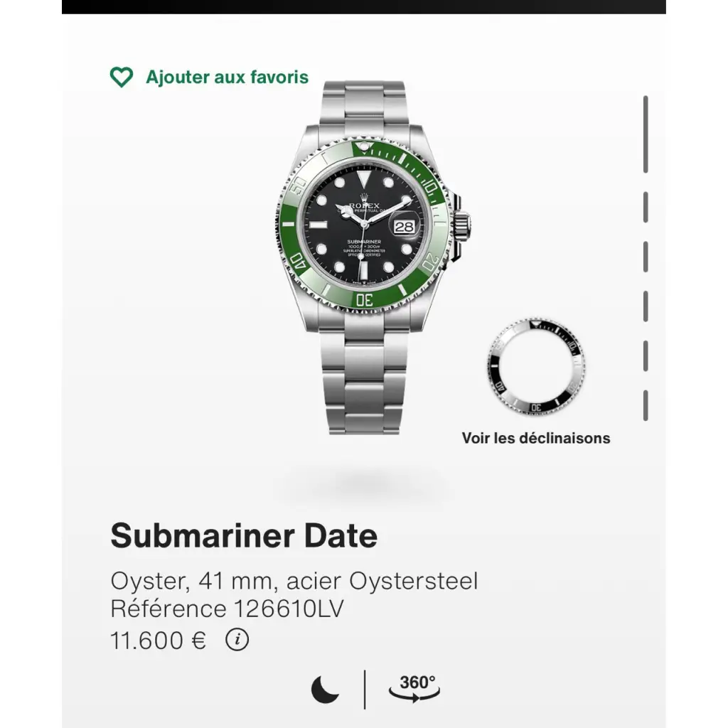Open "Voir les déclinaisons" link
The width and height of the screenshot is (728, 728).
click(x=536, y=438)
